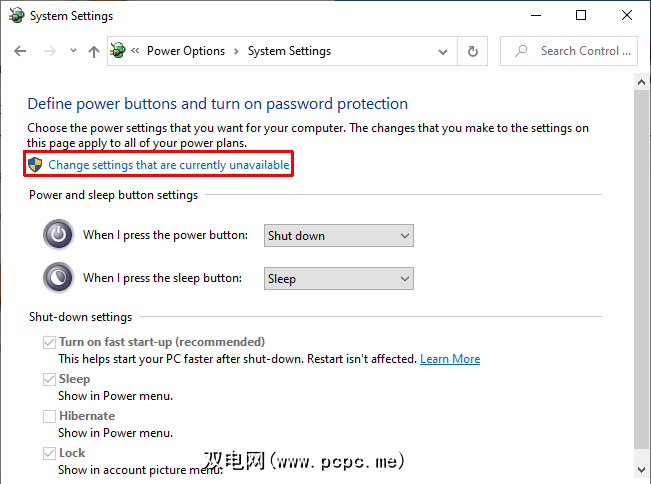Click the Up to parent folder arrow
The height and width of the screenshot is (484, 651).
click(x=93, y=51)
